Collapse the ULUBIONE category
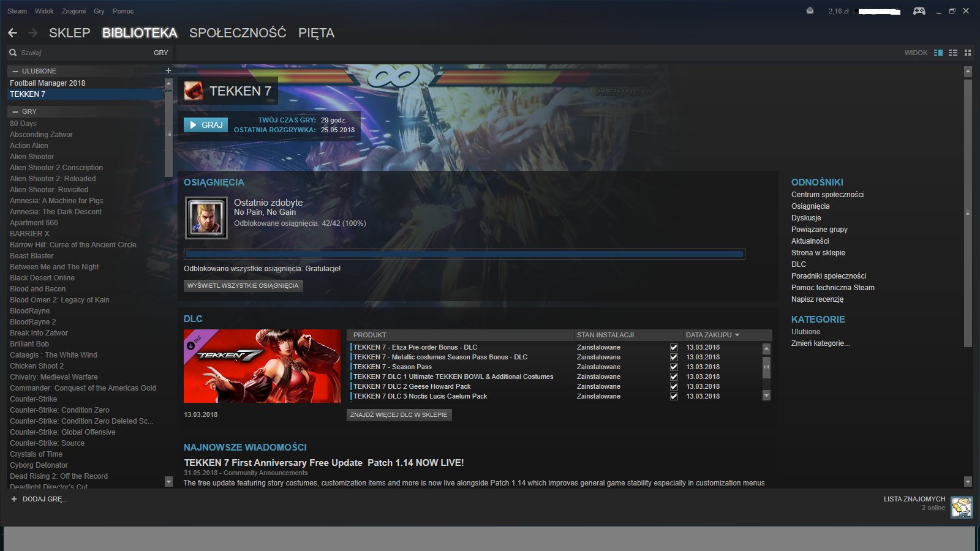Image resolution: width=980 pixels, height=551 pixels. [x=15, y=71]
